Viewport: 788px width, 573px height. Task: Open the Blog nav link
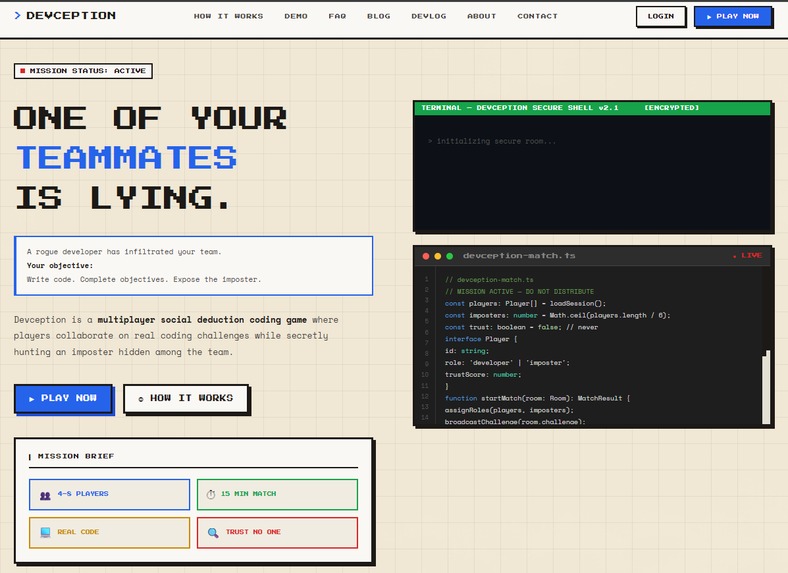tap(378, 16)
